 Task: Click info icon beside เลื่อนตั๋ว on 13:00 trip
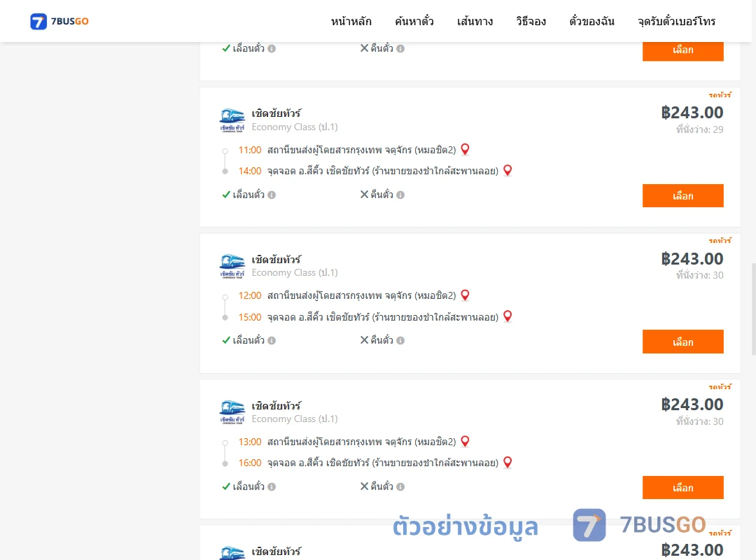272,486
